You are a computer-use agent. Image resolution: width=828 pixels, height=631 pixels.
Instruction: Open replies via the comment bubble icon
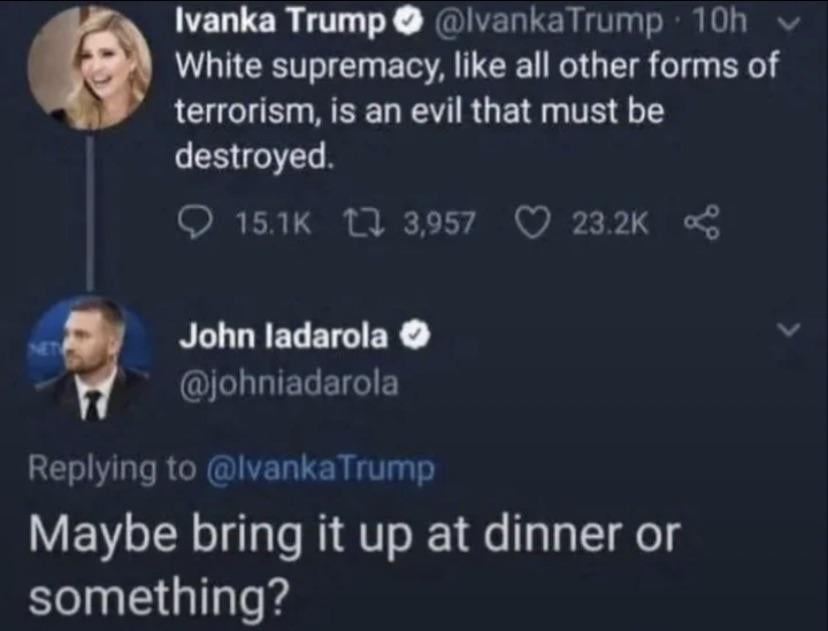193,224
